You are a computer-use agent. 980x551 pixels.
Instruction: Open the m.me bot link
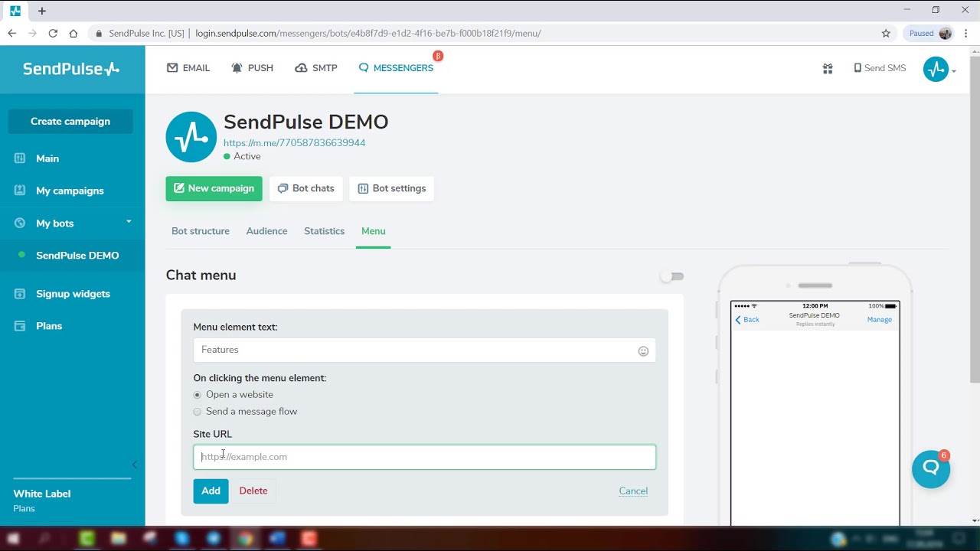[x=294, y=143]
